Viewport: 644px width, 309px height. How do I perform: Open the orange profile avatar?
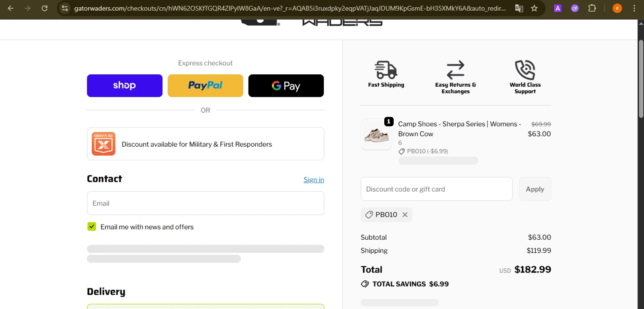(x=617, y=8)
